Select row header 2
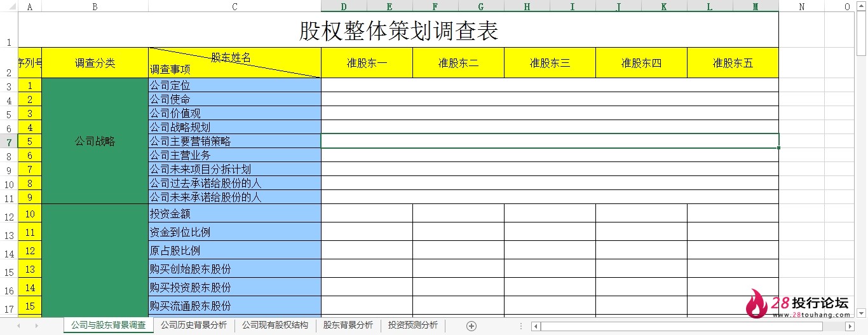The image size is (868, 335). click(9, 63)
